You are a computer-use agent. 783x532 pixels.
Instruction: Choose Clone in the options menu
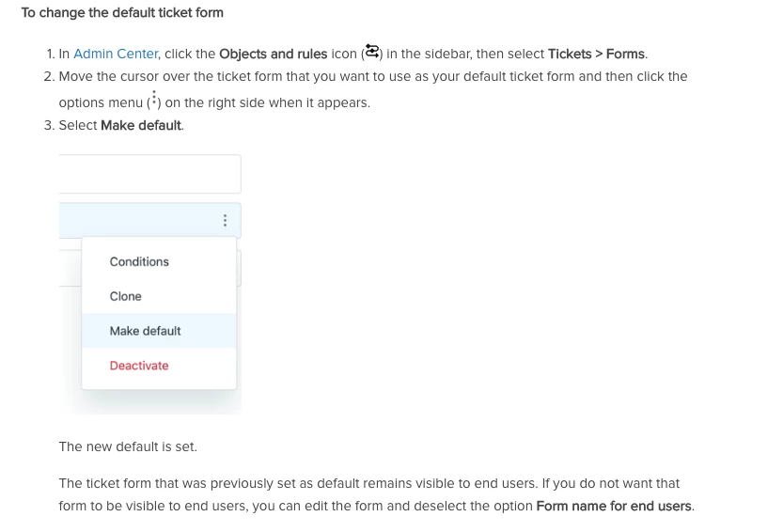(x=126, y=296)
